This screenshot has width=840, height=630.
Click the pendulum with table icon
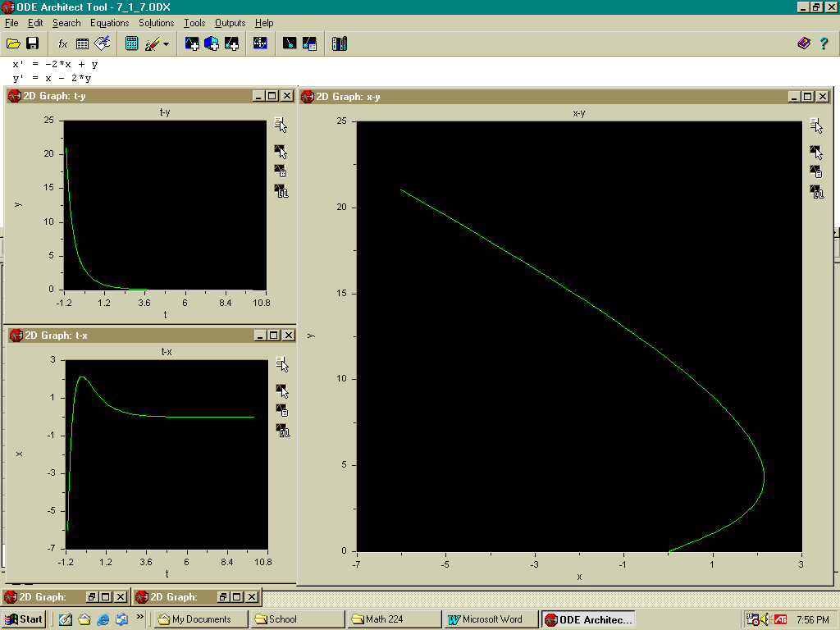pos(309,43)
